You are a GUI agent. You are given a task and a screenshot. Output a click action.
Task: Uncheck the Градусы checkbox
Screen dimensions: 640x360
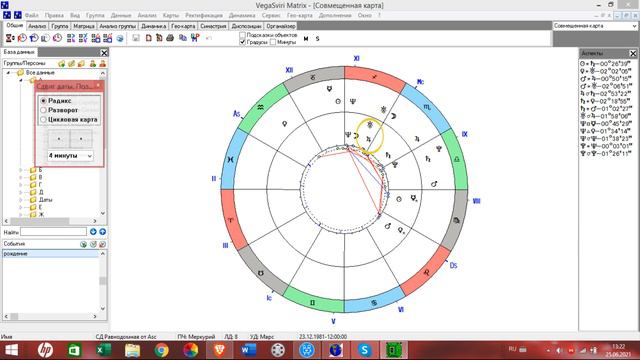(x=242, y=42)
